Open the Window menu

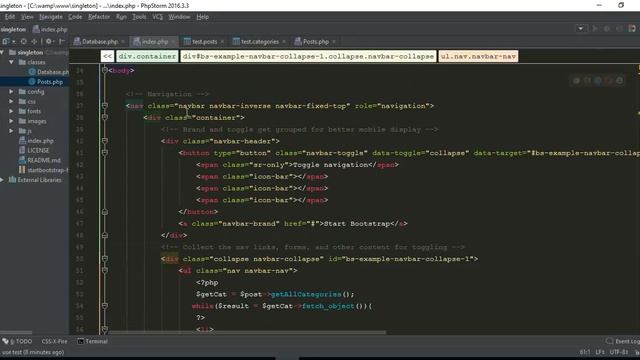pyautogui.click(x=179, y=17)
